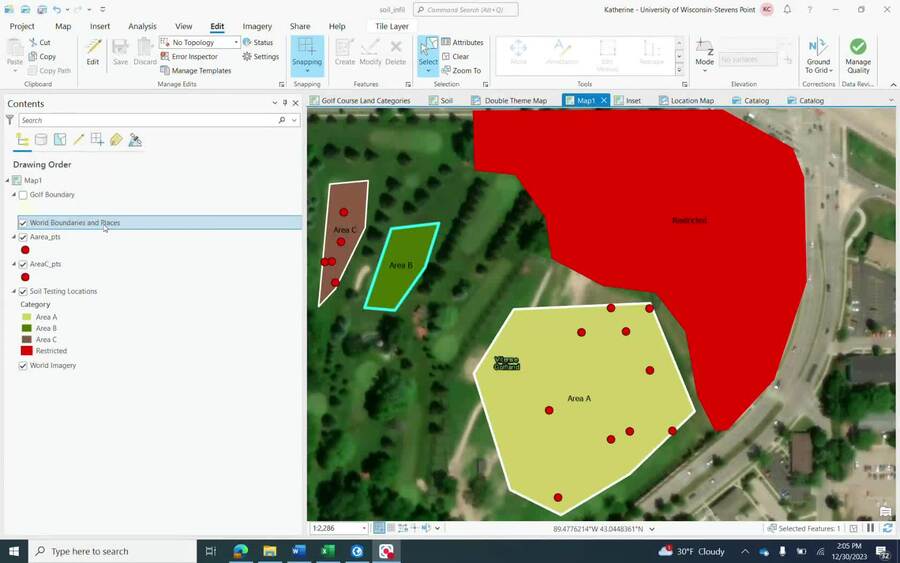Click the Manage Quality icon
The image size is (900, 563).
(857, 55)
